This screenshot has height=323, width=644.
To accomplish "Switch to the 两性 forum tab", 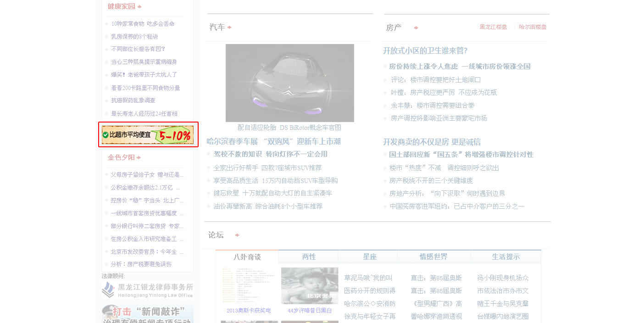I will [309, 257].
